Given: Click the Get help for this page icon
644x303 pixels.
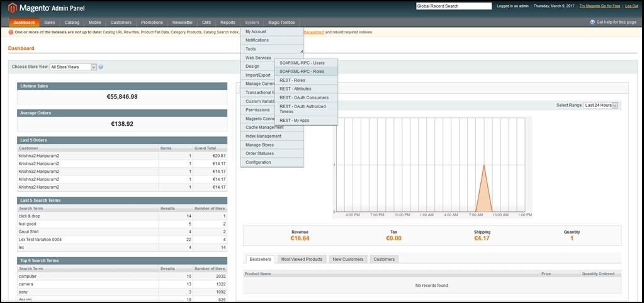Looking at the screenshot, I should click(592, 22).
